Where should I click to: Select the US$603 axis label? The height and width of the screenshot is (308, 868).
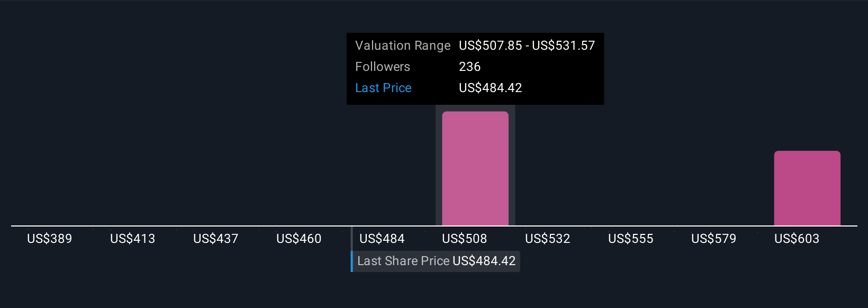[x=797, y=239]
